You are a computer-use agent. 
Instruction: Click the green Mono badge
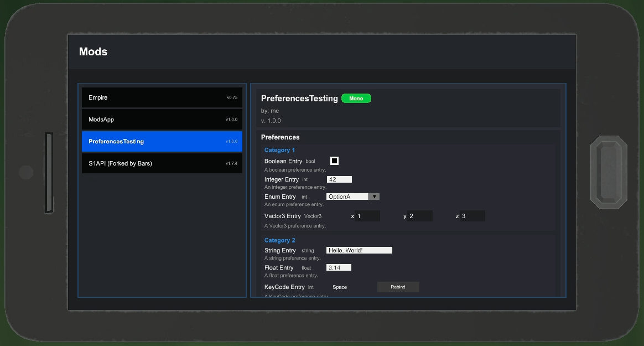[x=356, y=98]
